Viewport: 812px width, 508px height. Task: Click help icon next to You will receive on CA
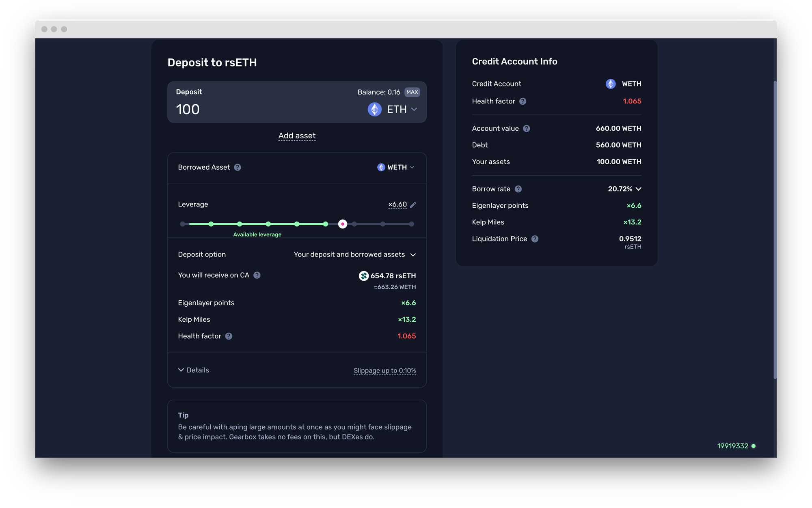click(257, 275)
